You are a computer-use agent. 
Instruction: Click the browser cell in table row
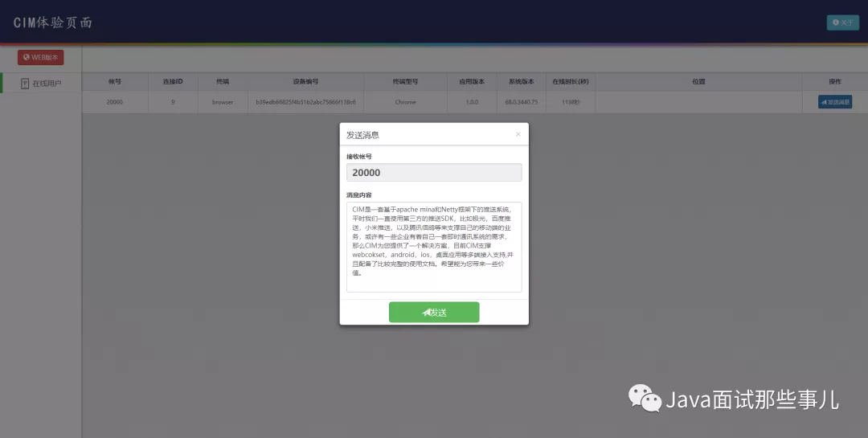coord(223,102)
